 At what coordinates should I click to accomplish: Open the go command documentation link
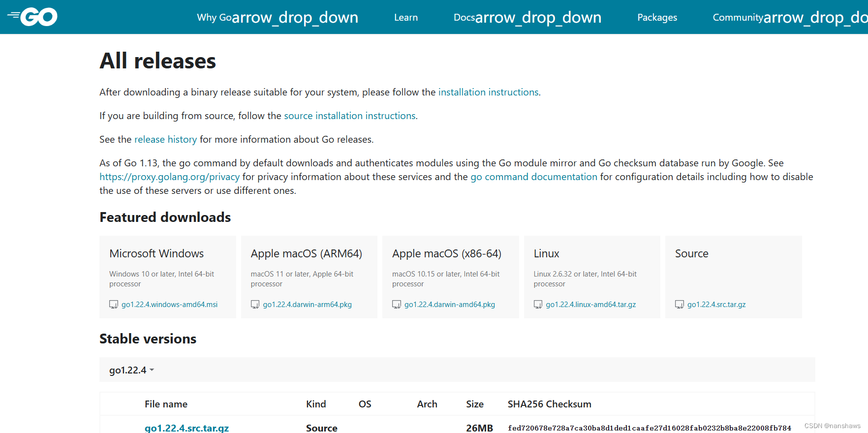tap(534, 177)
